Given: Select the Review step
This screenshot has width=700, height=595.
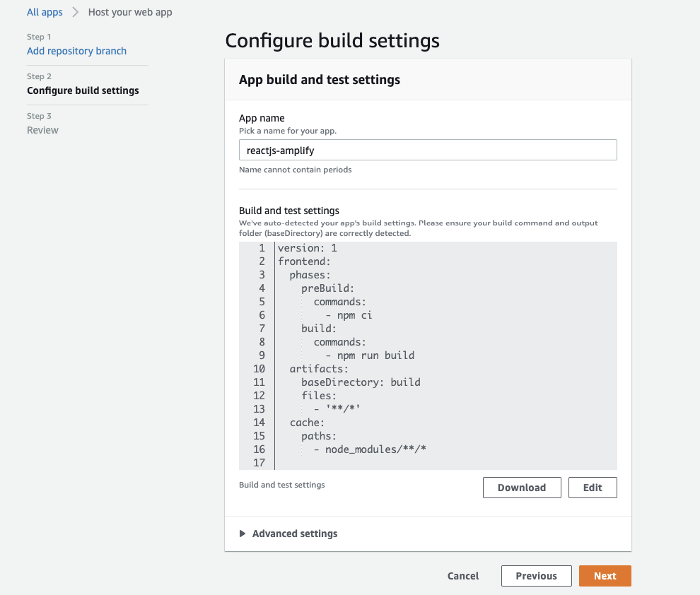Looking at the screenshot, I should pos(42,130).
